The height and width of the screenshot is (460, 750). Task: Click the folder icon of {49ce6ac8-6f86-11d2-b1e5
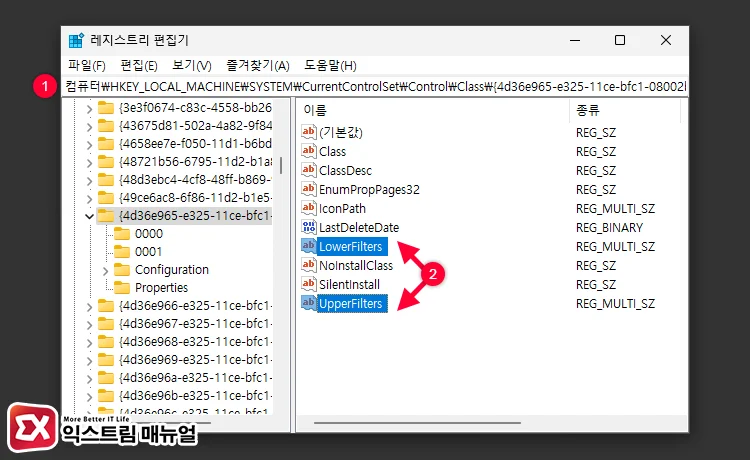[106, 197]
